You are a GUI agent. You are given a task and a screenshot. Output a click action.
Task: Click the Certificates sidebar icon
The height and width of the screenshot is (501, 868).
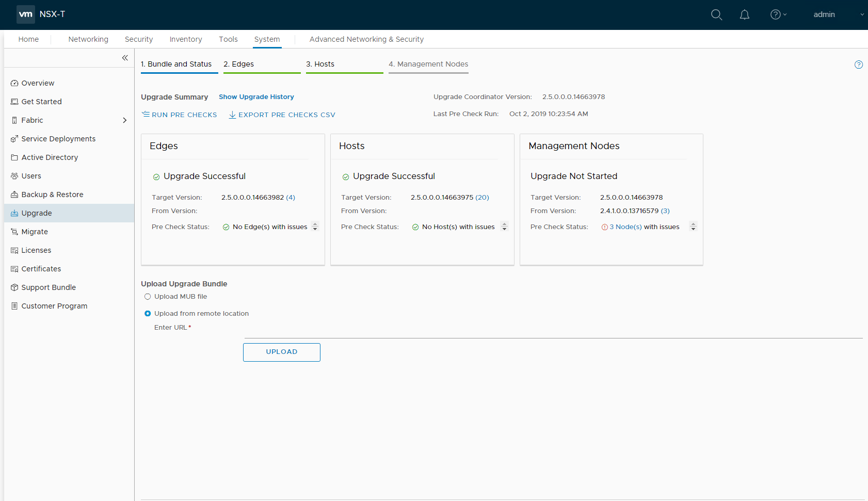point(14,269)
